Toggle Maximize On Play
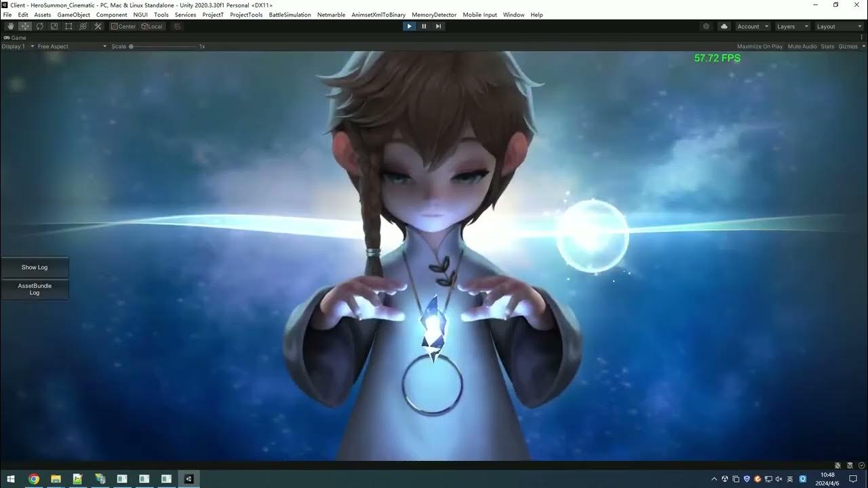 [759, 46]
